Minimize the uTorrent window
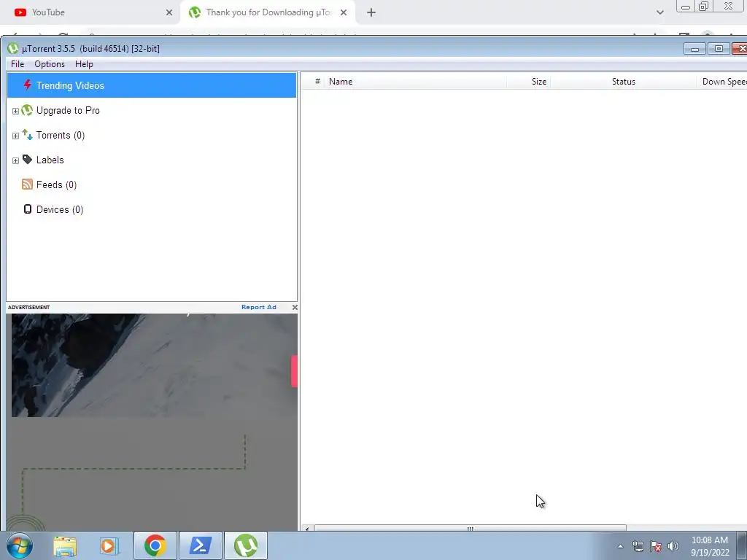Image resolution: width=747 pixels, height=560 pixels. pyautogui.click(x=694, y=49)
